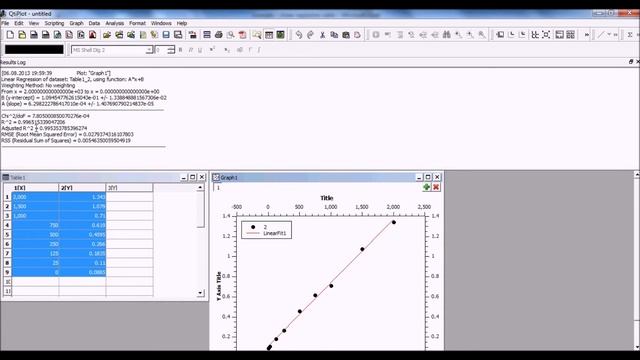Click the workspace vertical scrollbar down arrow
The image size is (640, 360).
tap(637, 347)
